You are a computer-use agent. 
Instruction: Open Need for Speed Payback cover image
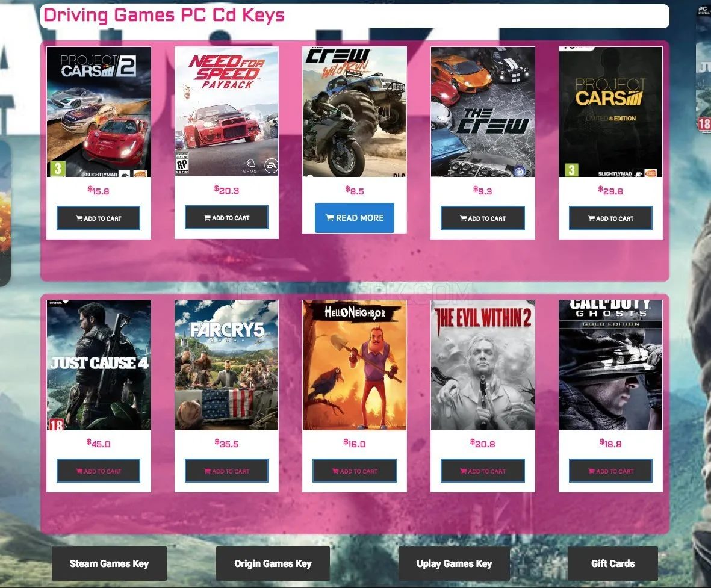pos(227,111)
